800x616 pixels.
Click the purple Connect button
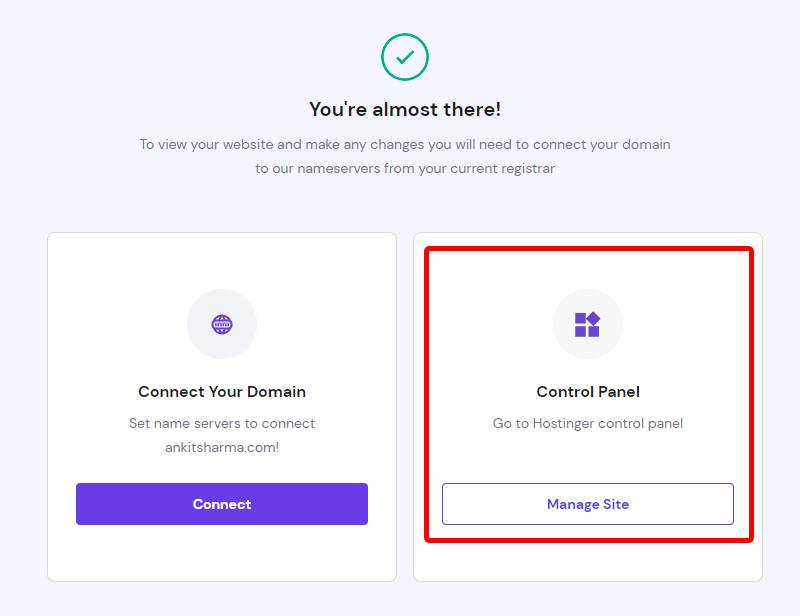pos(222,504)
